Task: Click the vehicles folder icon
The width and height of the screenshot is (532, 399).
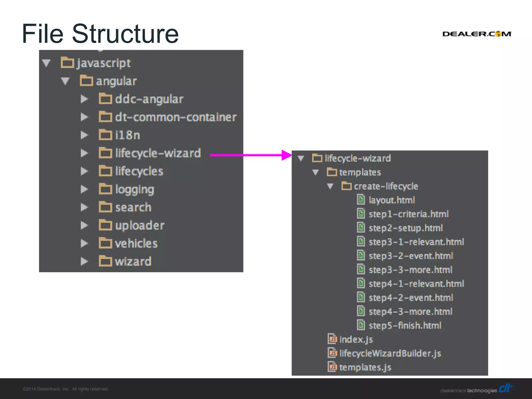Action: point(105,243)
